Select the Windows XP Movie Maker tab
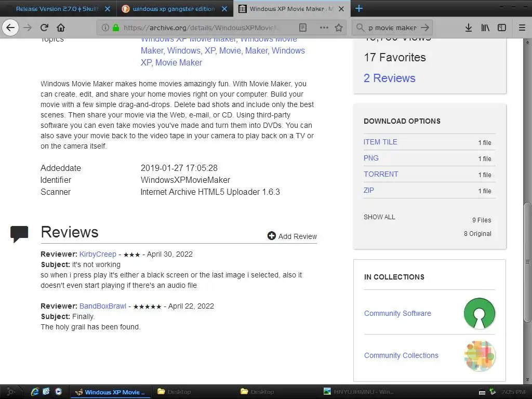This screenshot has height=399, width=532. point(291,9)
